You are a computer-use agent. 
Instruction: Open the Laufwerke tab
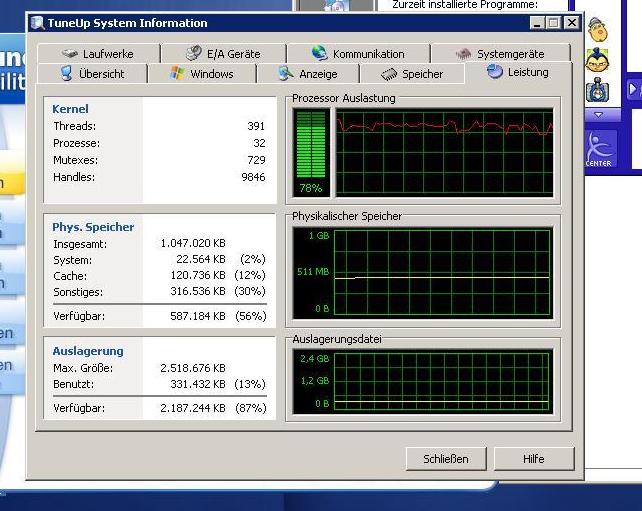pyautogui.click(x=98, y=54)
